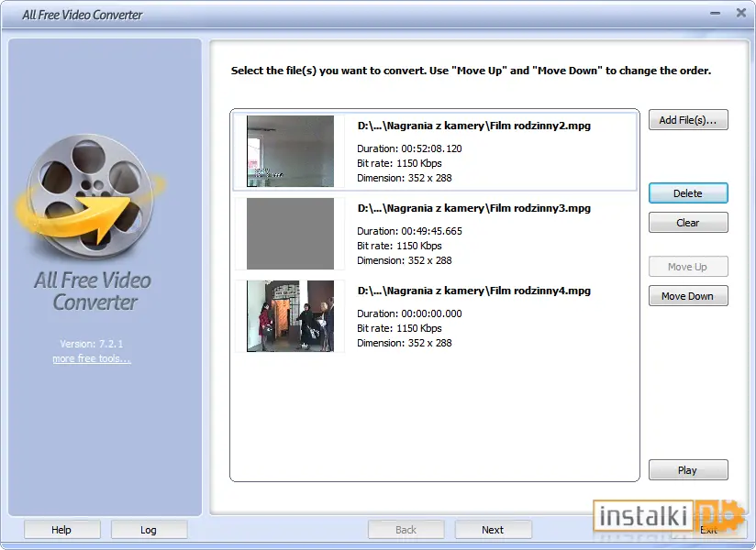Click the Add File(s)... button
Image resolution: width=756 pixels, height=550 pixels.
point(688,120)
